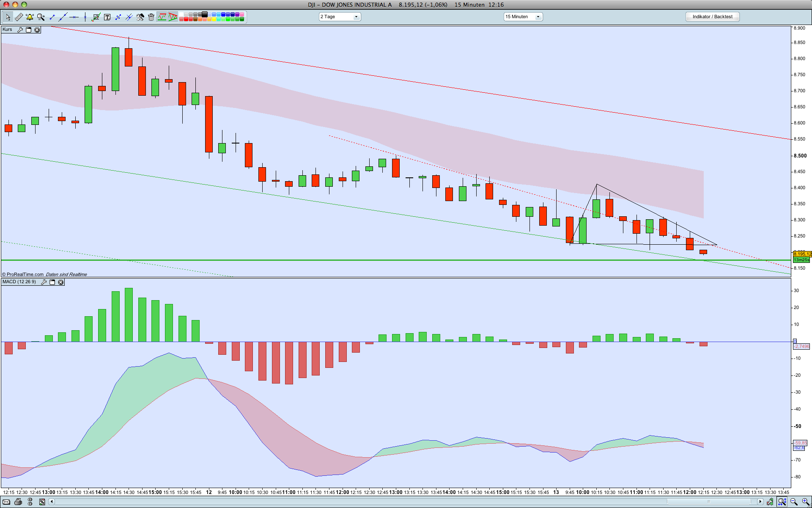Click the envelope mail icon

(6, 502)
